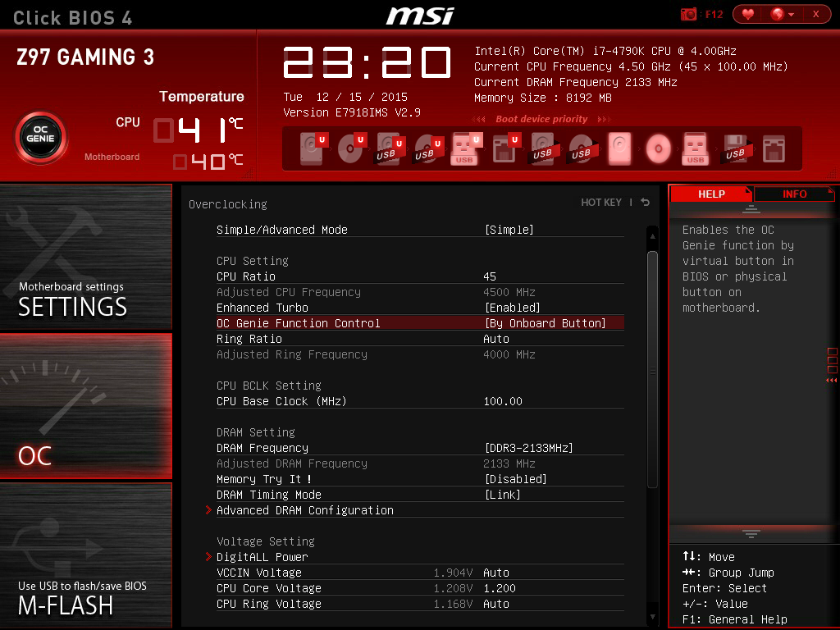Open DRAM Timing Mode [Link] option
The image size is (840, 630).
(503, 495)
